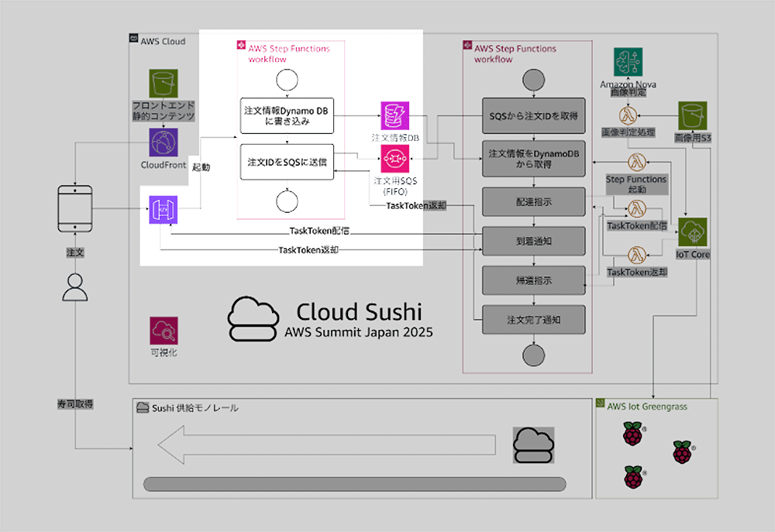Click the large left arrow on the monorail
The height and width of the screenshot is (532, 775).
point(325,445)
